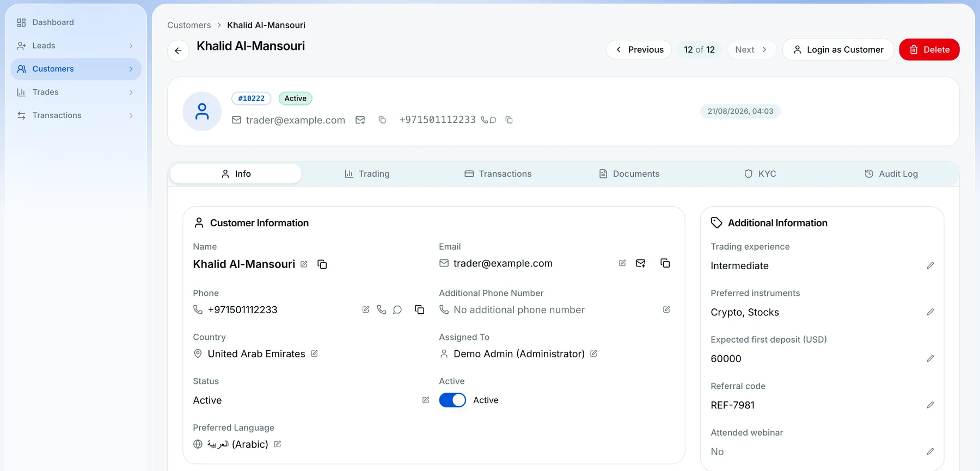The image size is (980, 471).
Task: Go to the Previous customer
Action: pos(639,49)
